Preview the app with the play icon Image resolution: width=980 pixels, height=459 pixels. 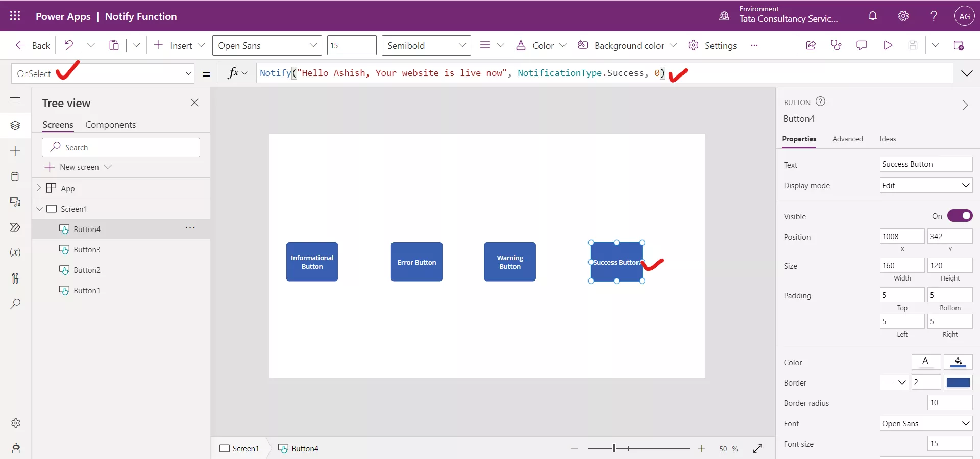click(888, 45)
